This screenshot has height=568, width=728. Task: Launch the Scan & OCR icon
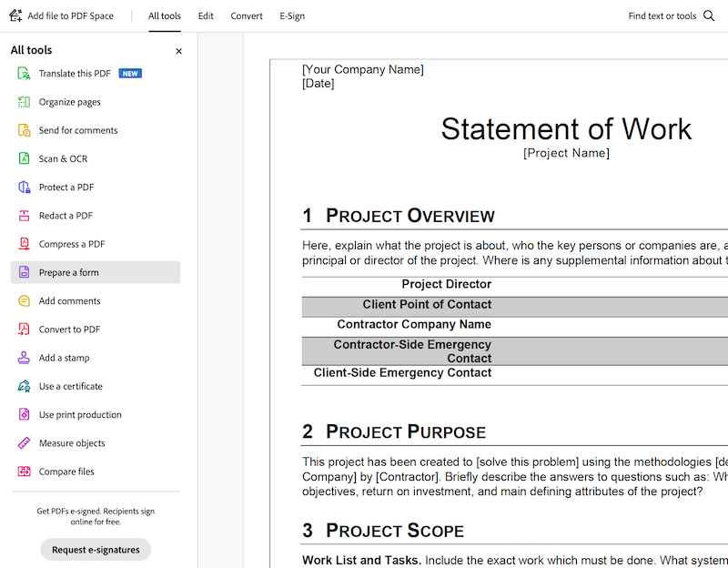click(x=24, y=158)
